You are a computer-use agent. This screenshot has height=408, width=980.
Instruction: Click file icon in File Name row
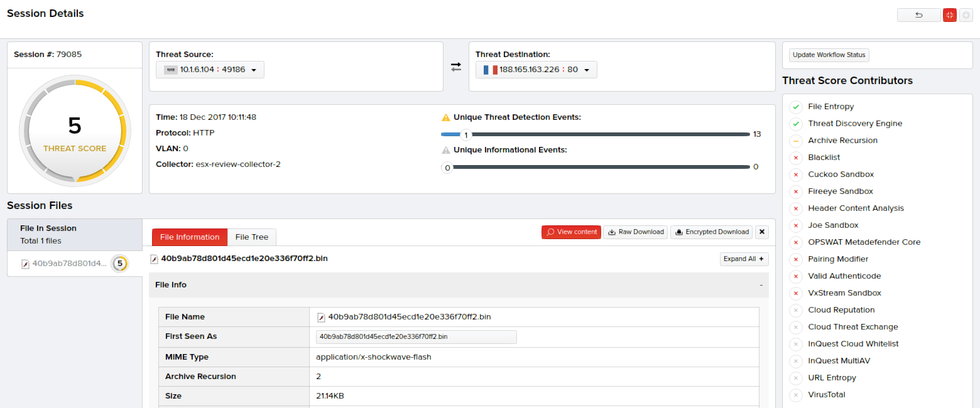click(321, 317)
